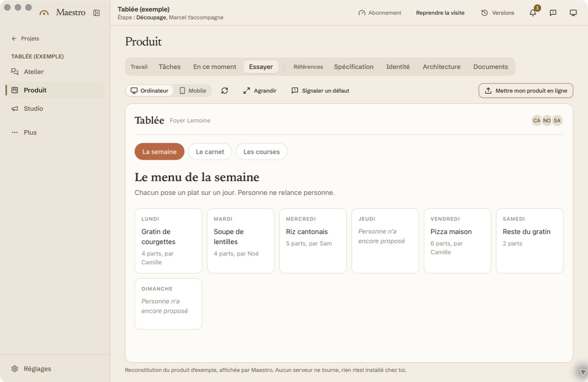Screen dimensions: 588x382
Task: Open the Architecture tab
Action: pyautogui.click(x=441, y=67)
